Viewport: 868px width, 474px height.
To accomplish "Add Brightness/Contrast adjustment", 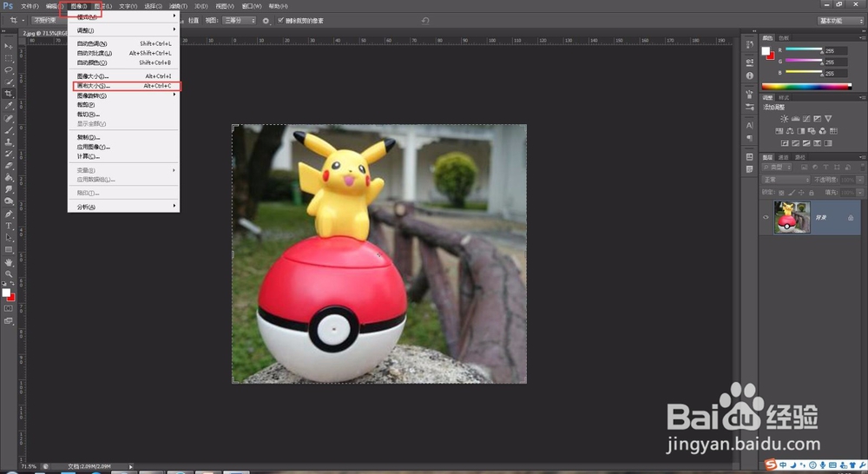I will pos(785,118).
